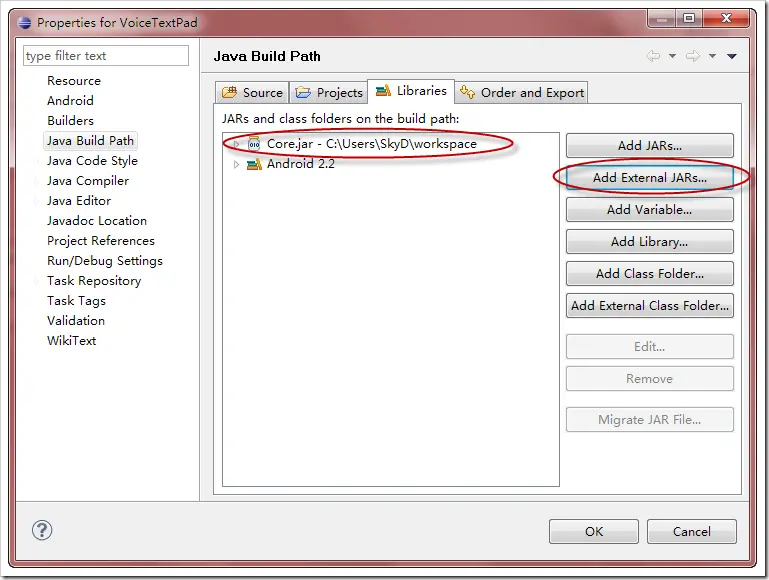Expand the Core.jar tree node

[x=236, y=144]
